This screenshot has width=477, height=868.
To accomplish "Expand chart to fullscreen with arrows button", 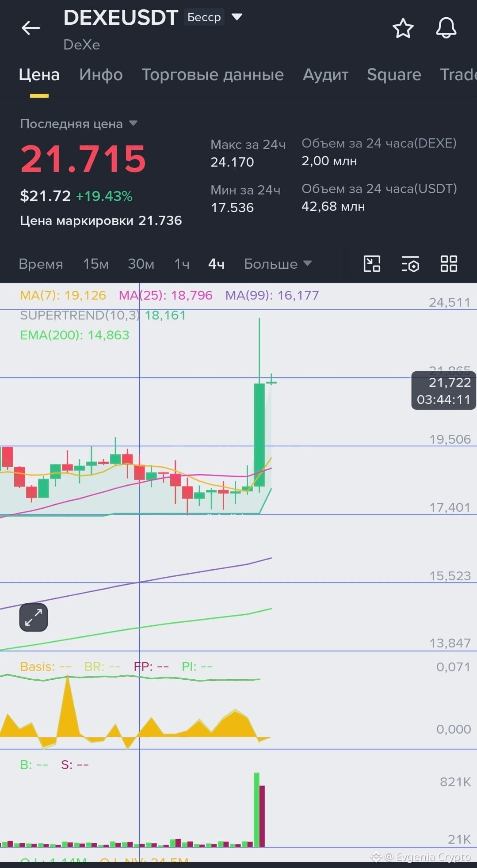I will pos(34,617).
